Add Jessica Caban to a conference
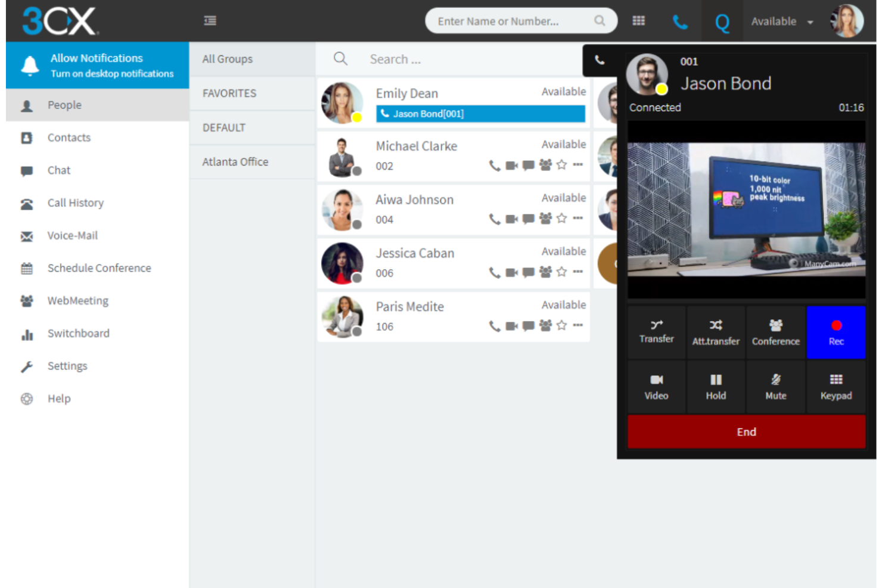The image size is (882, 588). point(544,273)
